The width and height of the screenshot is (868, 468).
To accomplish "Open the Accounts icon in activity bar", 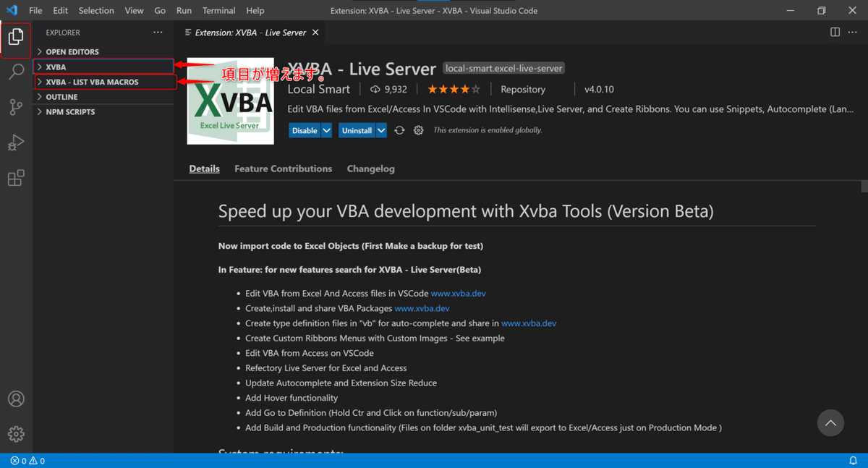I will point(16,399).
